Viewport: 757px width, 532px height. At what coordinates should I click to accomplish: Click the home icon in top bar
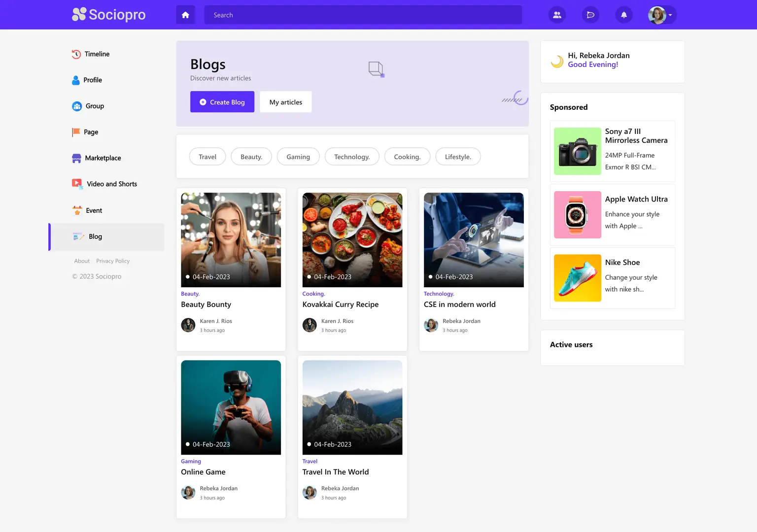coord(185,15)
